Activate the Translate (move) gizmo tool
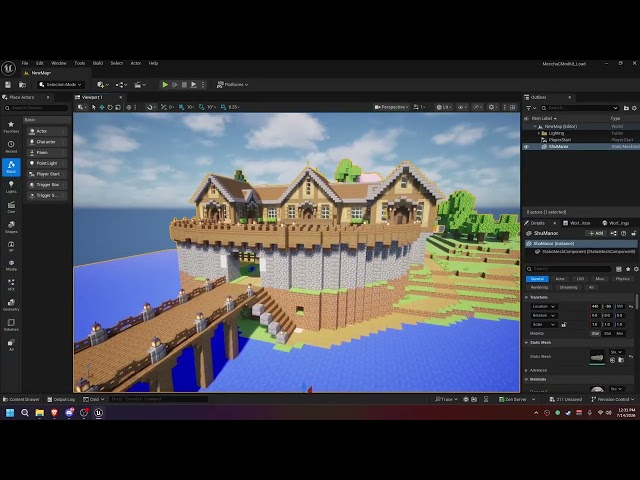 (102, 107)
